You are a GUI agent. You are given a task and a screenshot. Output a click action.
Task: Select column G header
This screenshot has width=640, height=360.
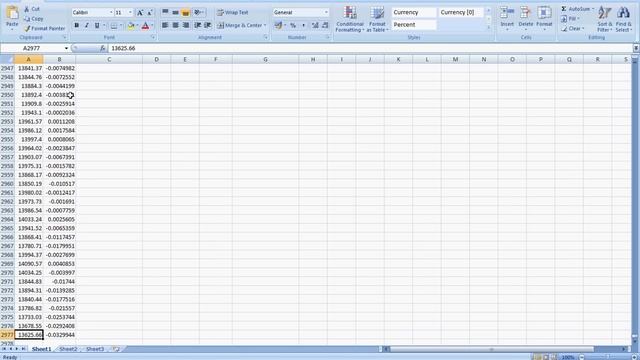tap(265, 60)
